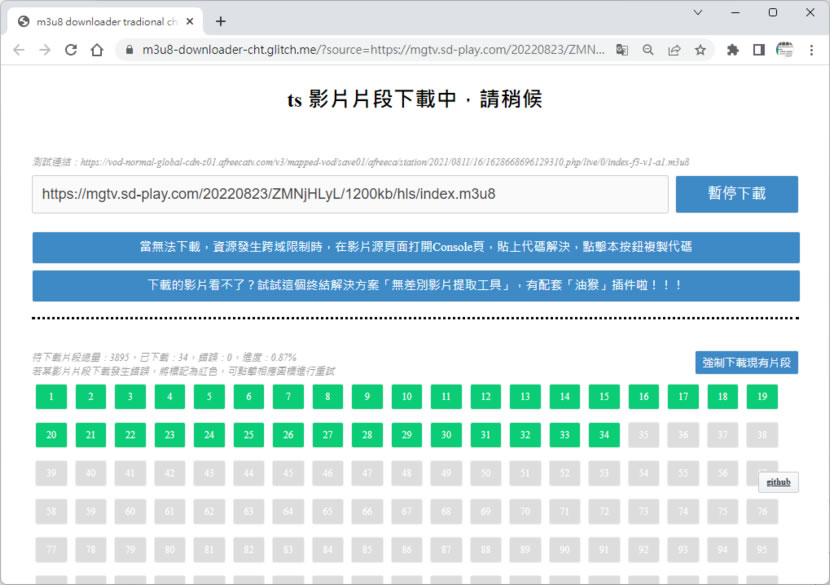Toggle the browser side panel icon
Screen dimensions: 830x585
[x=759, y=50]
